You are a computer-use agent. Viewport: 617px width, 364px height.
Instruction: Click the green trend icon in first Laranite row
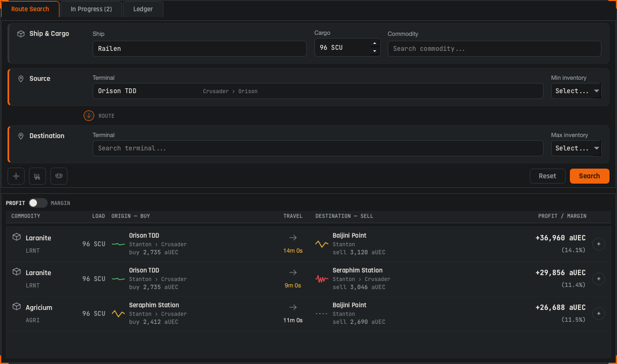tap(118, 244)
